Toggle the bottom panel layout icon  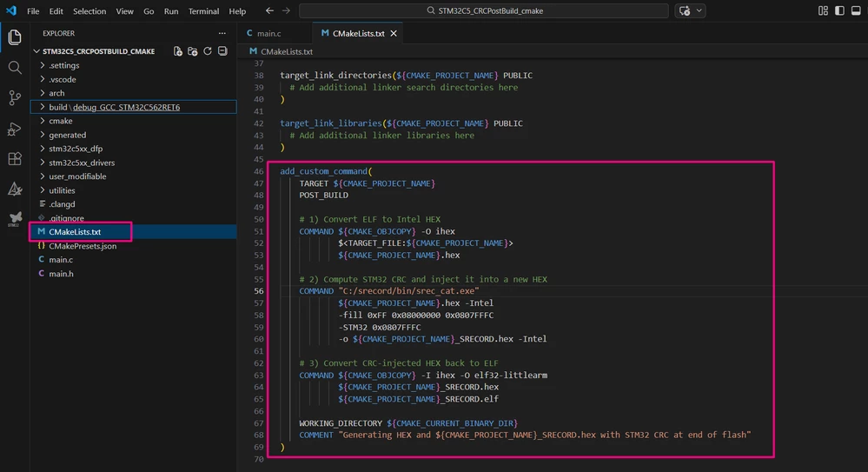click(856, 10)
